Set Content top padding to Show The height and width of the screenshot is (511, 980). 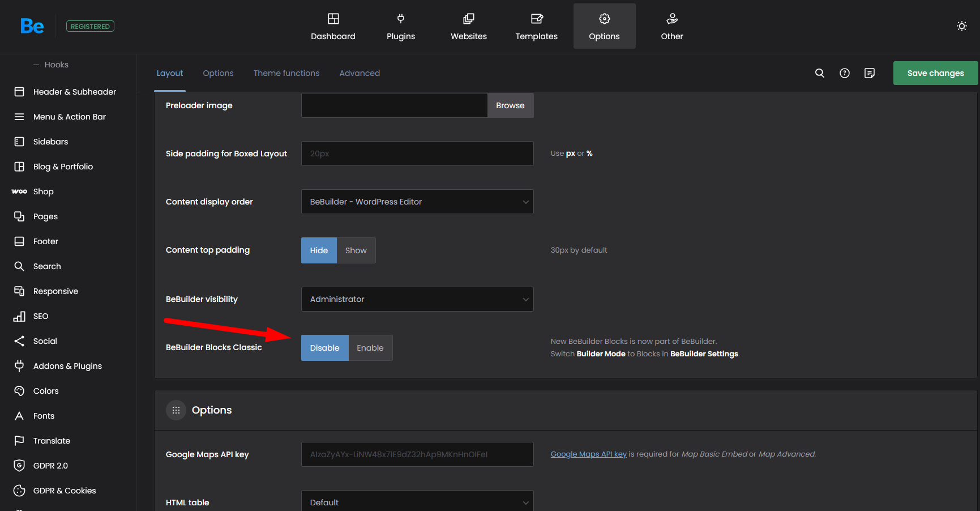coord(356,250)
